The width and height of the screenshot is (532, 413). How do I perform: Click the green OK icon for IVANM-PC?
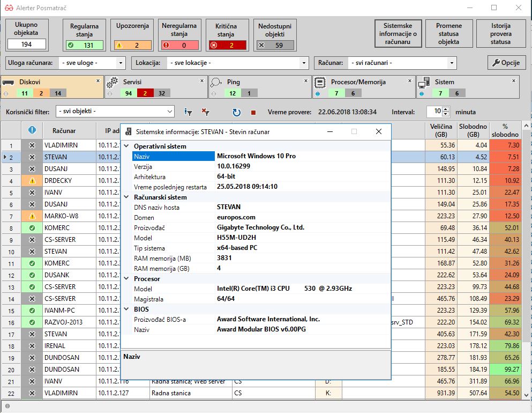[32, 311]
